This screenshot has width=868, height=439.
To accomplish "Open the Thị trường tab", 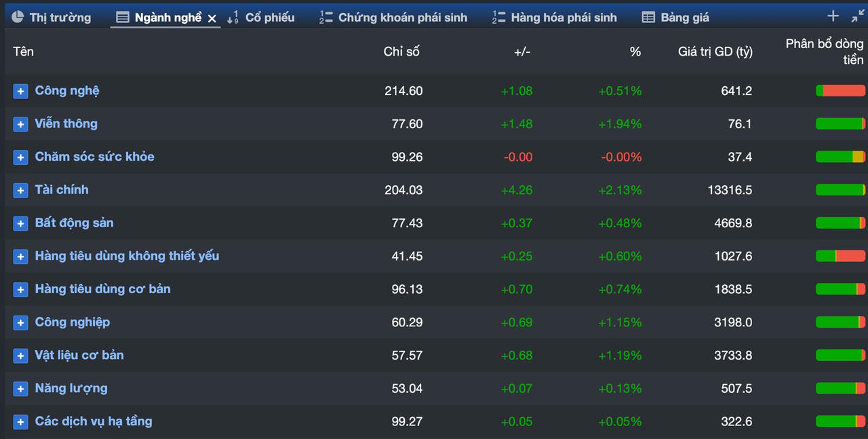I will click(52, 18).
